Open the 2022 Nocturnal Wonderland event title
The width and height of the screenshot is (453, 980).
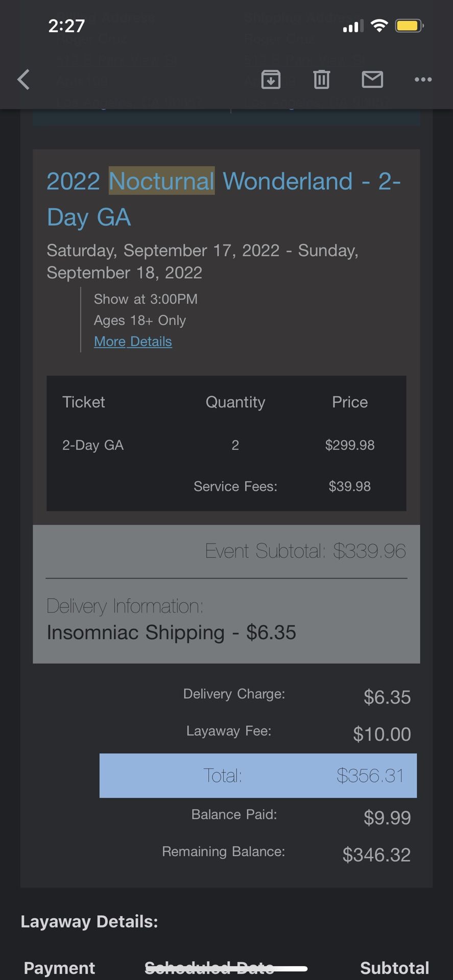223,199
